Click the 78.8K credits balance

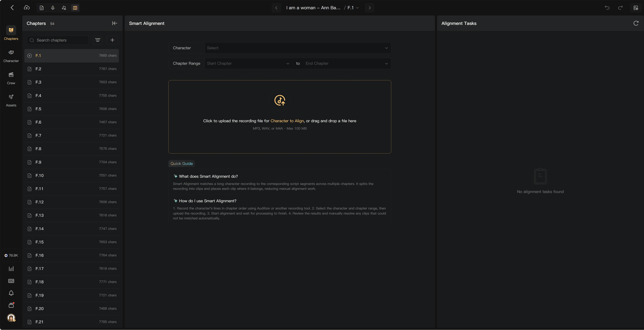point(11,255)
